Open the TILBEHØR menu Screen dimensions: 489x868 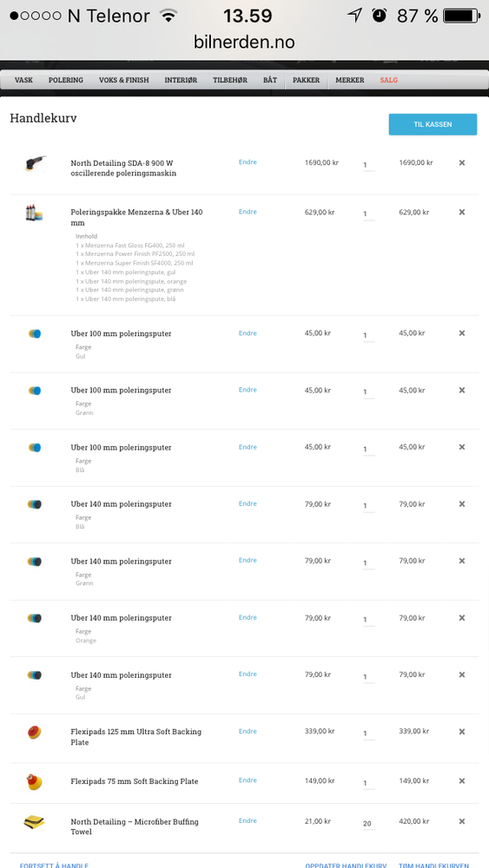[x=230, y=80]
